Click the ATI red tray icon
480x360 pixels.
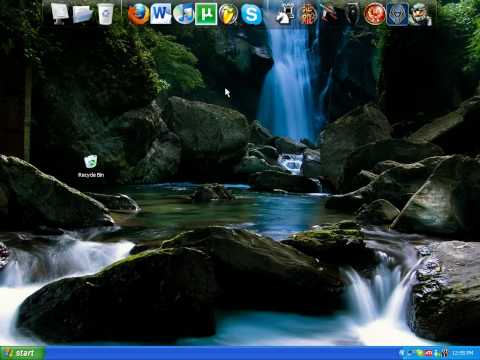click(429, 353)
